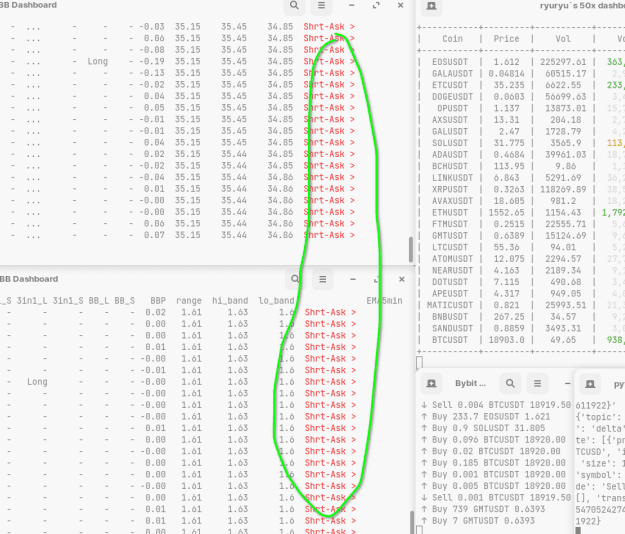
Task: Select the BNBUSDT coin name
Action: 452,317
